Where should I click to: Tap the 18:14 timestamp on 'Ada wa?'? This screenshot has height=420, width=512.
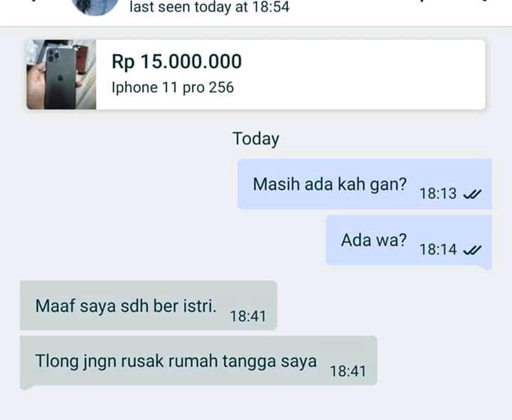coord(438,249)
